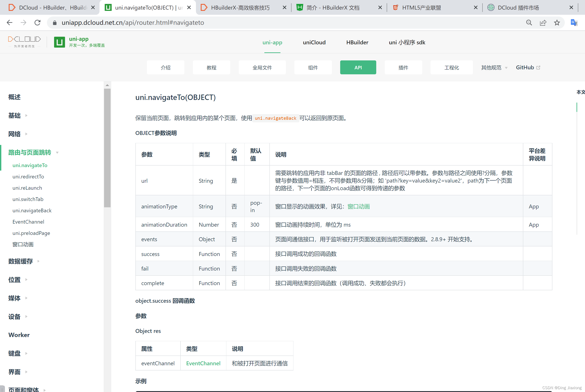
Task: Select uni-app in the top navigation
Action: click(272, 43)
